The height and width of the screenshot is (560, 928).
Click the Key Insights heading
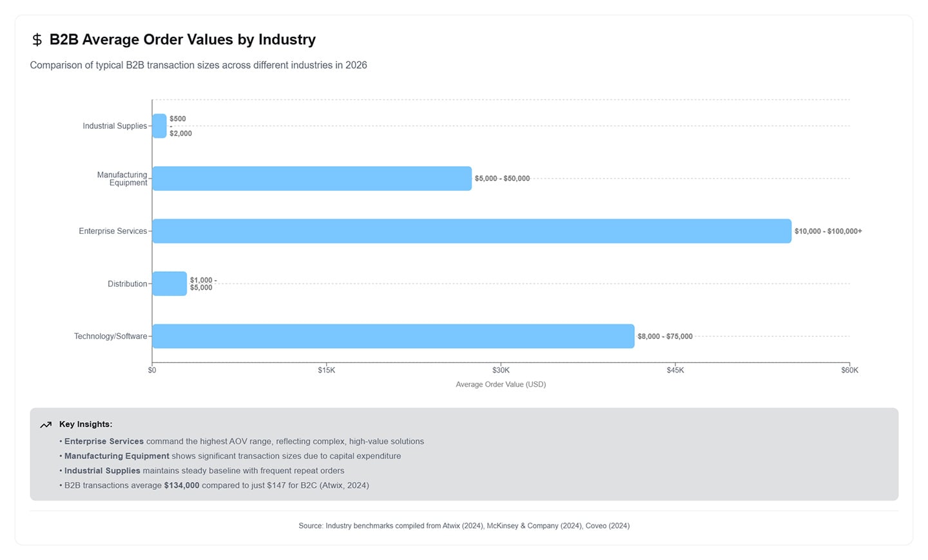coord(86,425)
